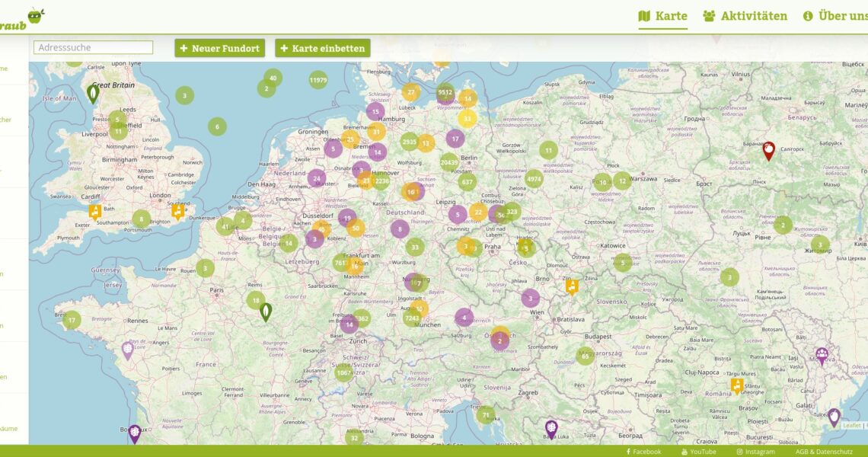This screenshot has height=457, width=868.
Task: Open the Karte tab
Action: click(662, 16)
